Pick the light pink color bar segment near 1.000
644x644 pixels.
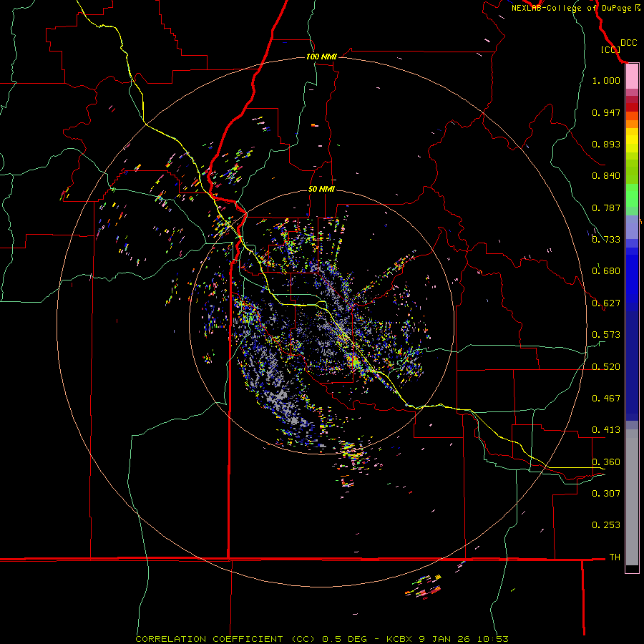point(632,77)
